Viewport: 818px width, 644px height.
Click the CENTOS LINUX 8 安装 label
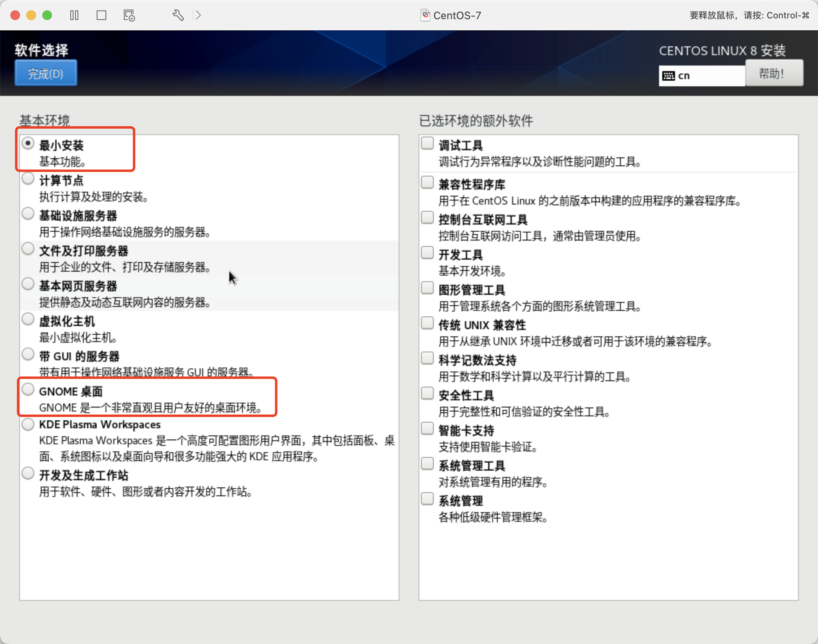(722, 51)
